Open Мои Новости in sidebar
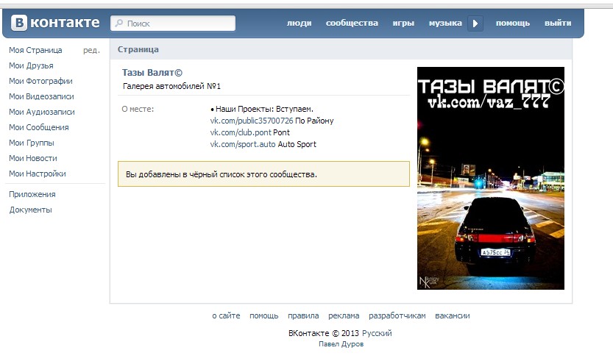The image size is (613, 364). pyautogui.click(x=33, y=158)
